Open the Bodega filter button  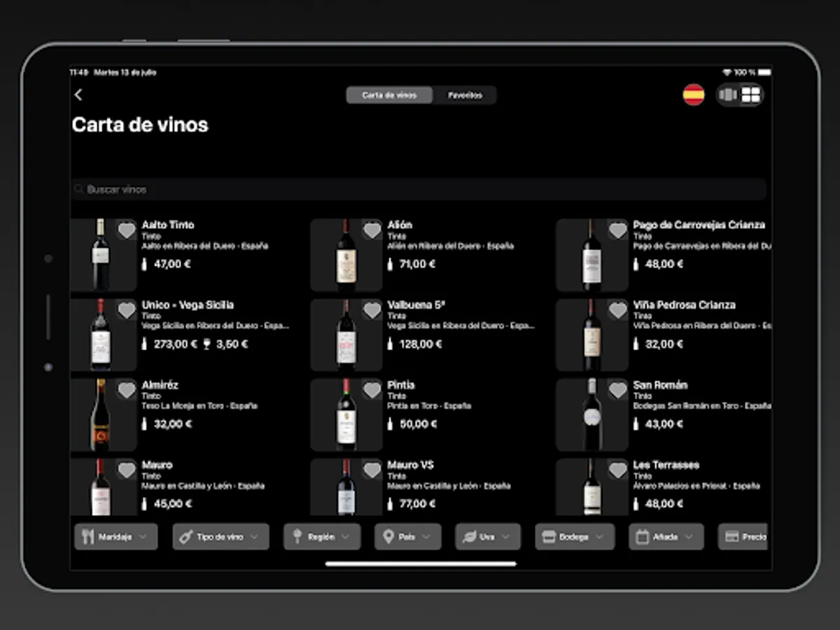[x=575, y=537]
